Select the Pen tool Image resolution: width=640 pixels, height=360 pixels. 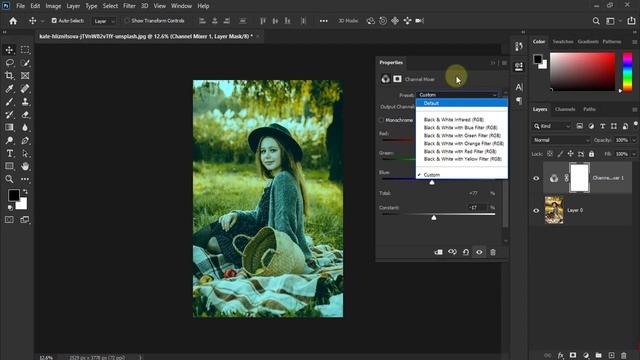[25, 140]
